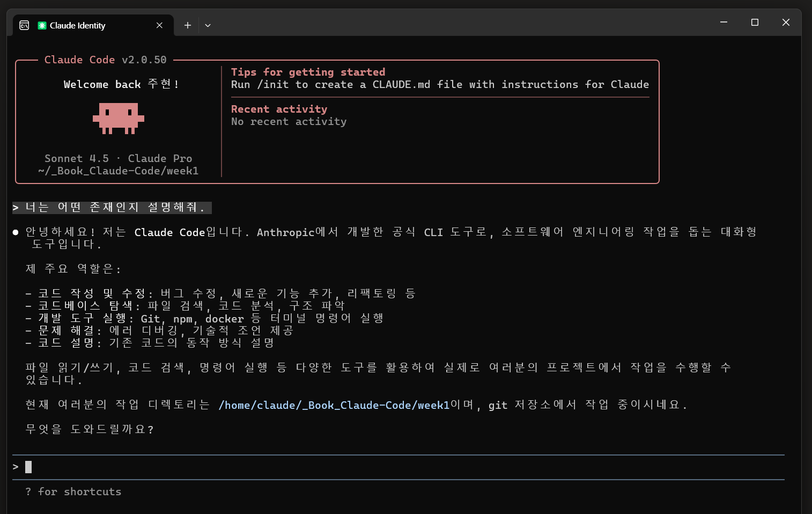Click the ~/_Book_Claude-Code/week1 path in welcome box
812x514 pixels.
(x=119, y=171)
